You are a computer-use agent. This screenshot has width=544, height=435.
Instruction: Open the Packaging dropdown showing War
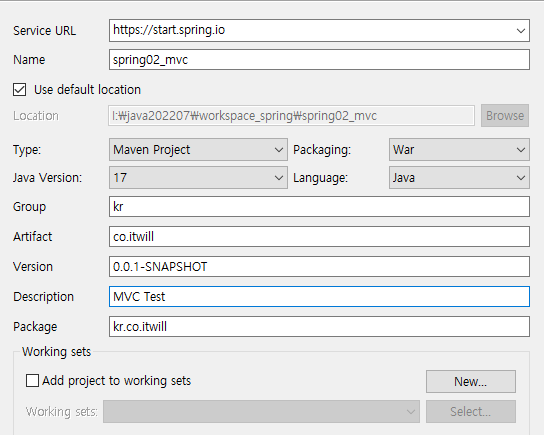point(459,150)
